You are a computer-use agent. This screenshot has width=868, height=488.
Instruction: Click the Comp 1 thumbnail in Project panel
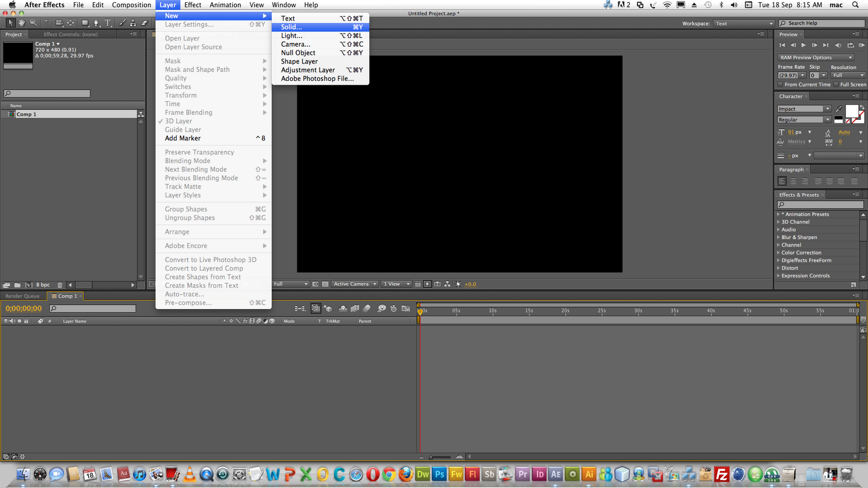coord(17,54)
